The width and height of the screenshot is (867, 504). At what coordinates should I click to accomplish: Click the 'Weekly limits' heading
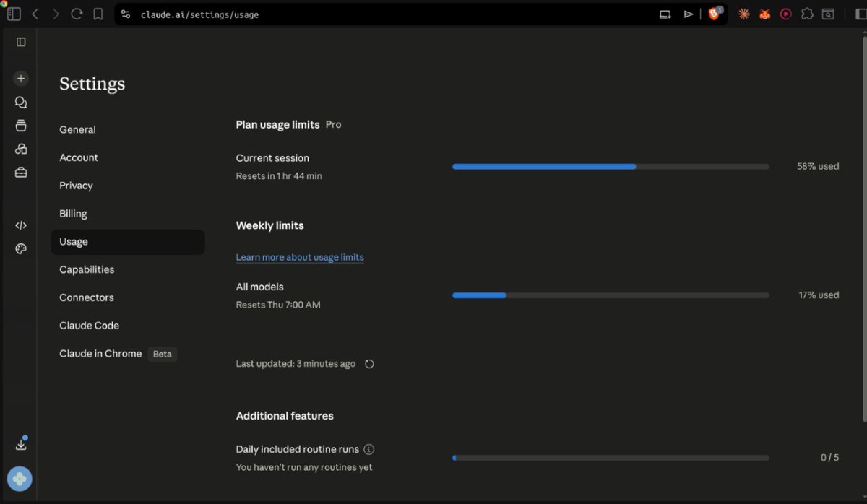tap(269, 225)
